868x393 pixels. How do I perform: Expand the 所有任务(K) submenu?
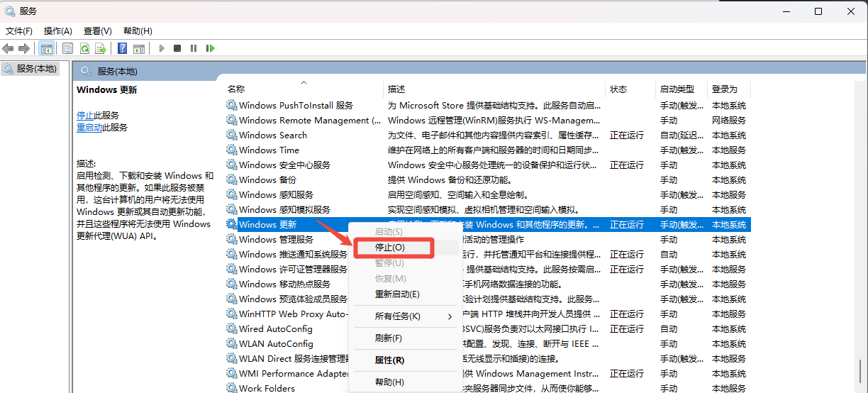[x=405, y=316]
